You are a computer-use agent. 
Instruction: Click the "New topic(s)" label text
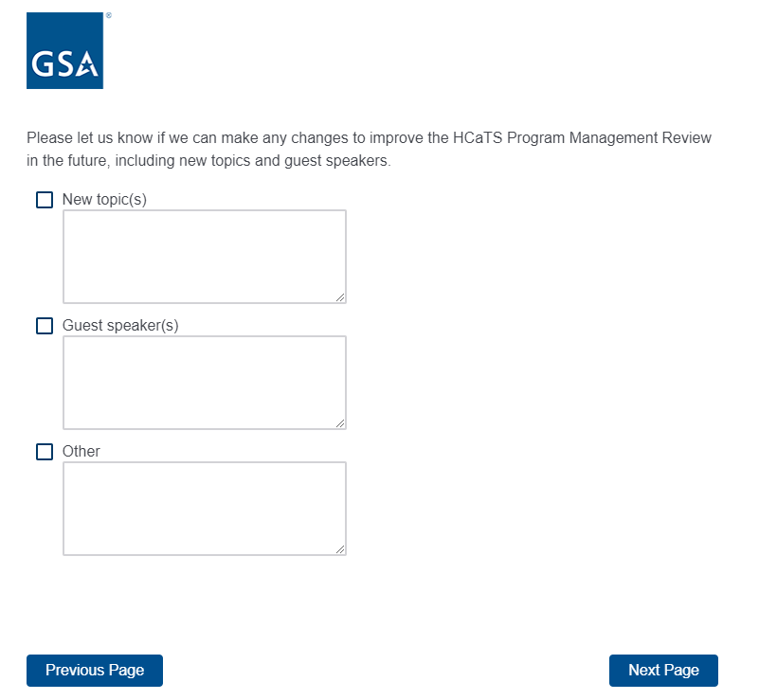click(104, 200)
